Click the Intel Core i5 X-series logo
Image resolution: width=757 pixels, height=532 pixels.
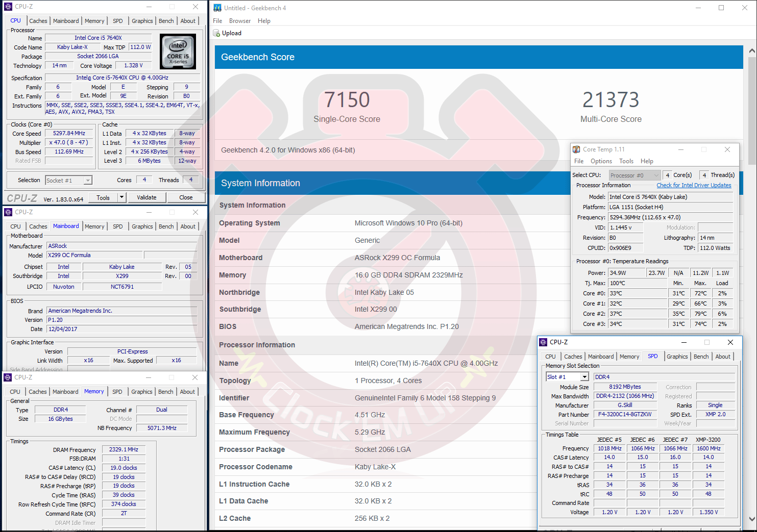pos(178,52)
